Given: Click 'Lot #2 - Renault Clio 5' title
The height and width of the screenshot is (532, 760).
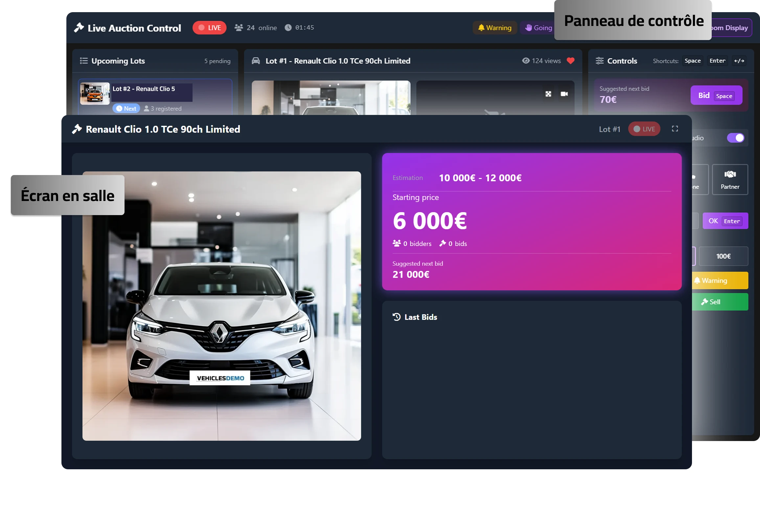Looking at the screenshot, I should [x=144, y=89].
